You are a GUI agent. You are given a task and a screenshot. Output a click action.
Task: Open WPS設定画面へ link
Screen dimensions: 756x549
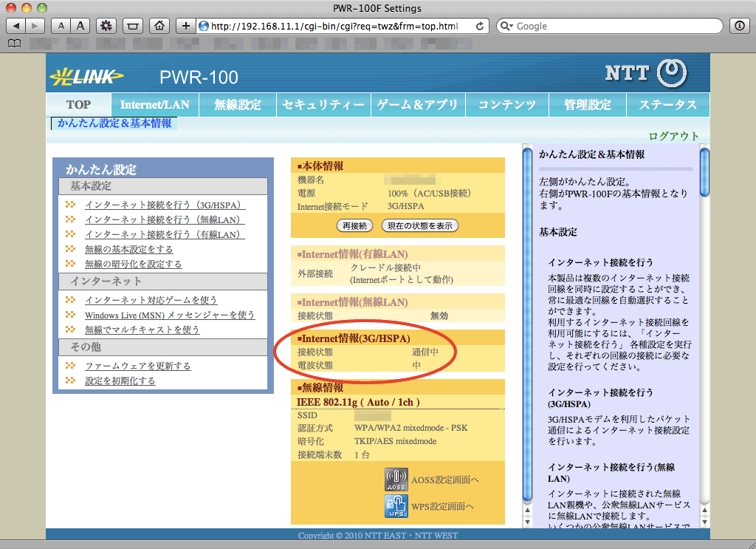(x=443, y=507)
